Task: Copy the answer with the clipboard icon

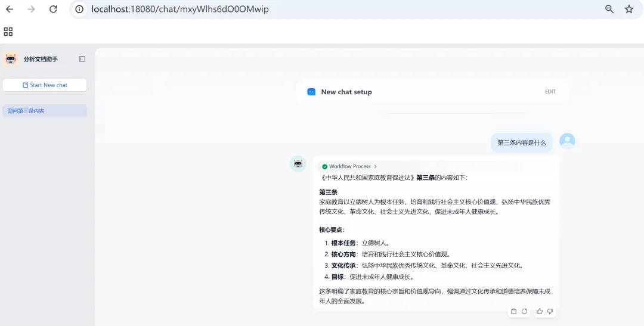Action: tap(513, 311)
